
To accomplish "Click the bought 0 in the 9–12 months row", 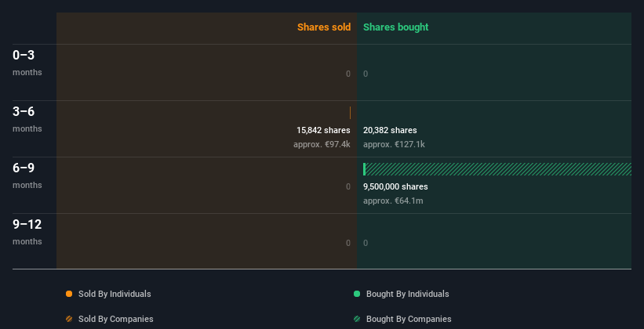I will [366, 243].
